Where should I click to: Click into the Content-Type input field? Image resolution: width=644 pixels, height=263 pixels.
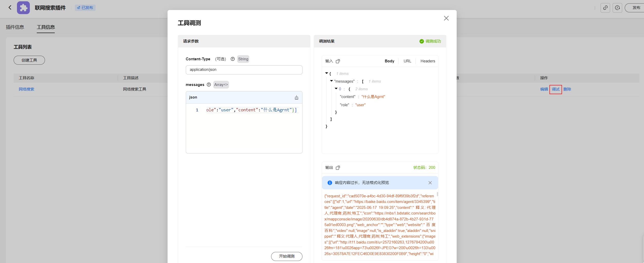[244, 70]
